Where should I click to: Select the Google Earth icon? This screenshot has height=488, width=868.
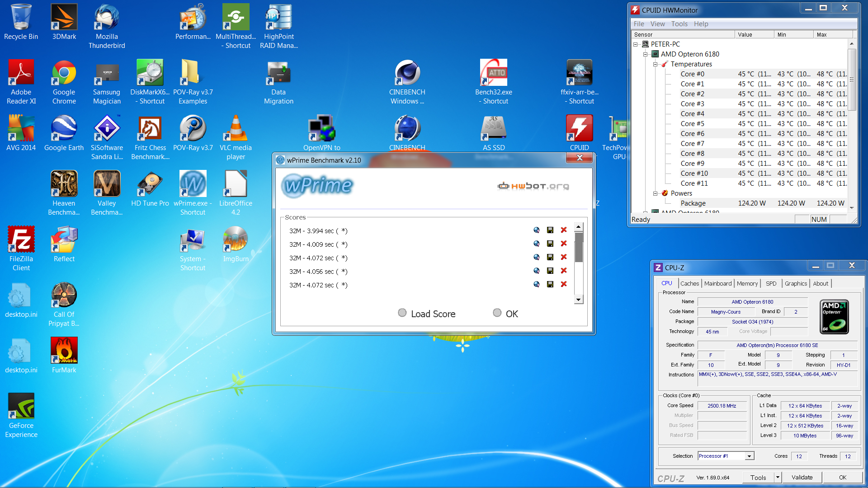[x=64, y=133]
